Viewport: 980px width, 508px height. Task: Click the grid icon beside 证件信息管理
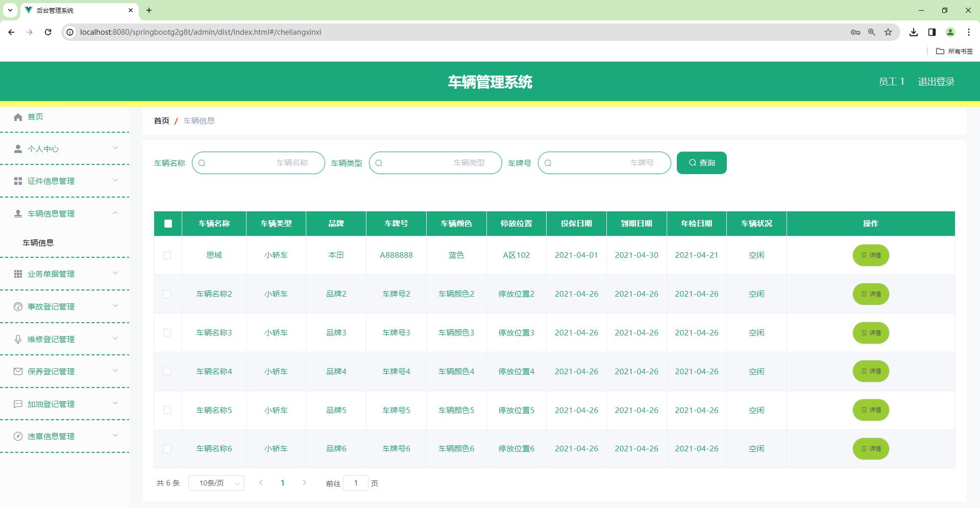coord(18,181)
